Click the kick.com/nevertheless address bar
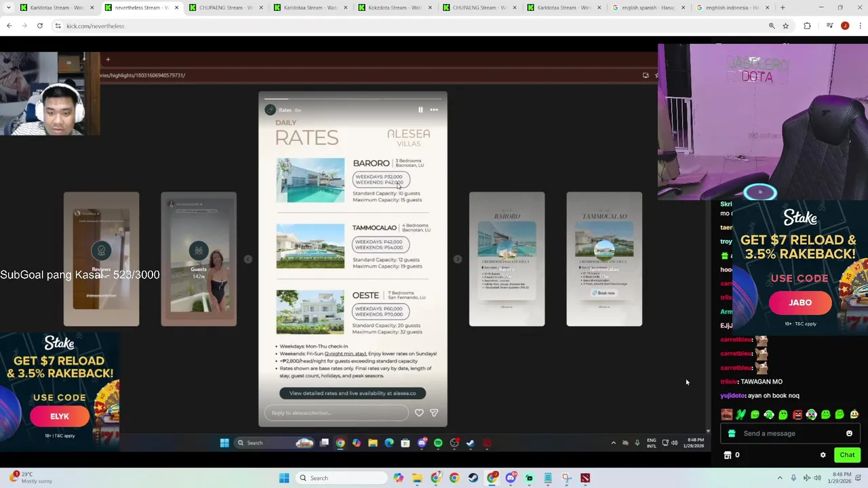 [x=407, y=26]
